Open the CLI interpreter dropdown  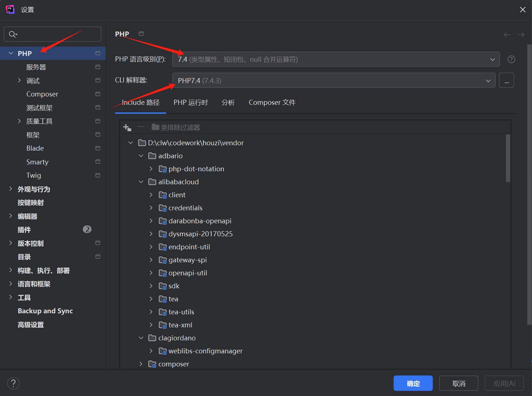(x=334, y=80)
